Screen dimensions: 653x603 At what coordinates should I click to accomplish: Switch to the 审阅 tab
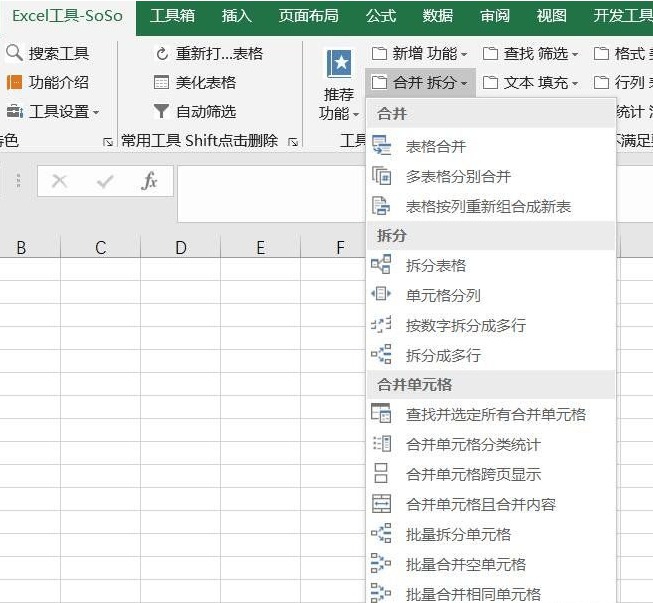coord(495,16)
